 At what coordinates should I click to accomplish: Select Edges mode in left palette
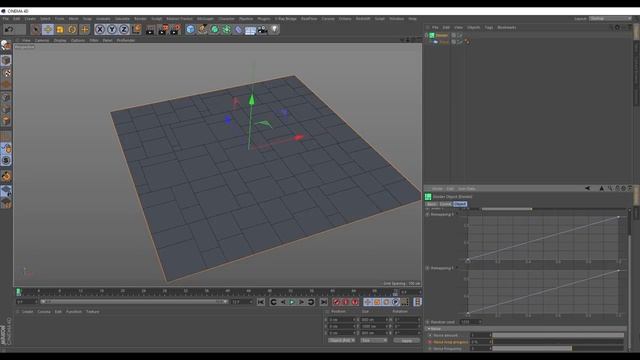(x=6, y=109)
